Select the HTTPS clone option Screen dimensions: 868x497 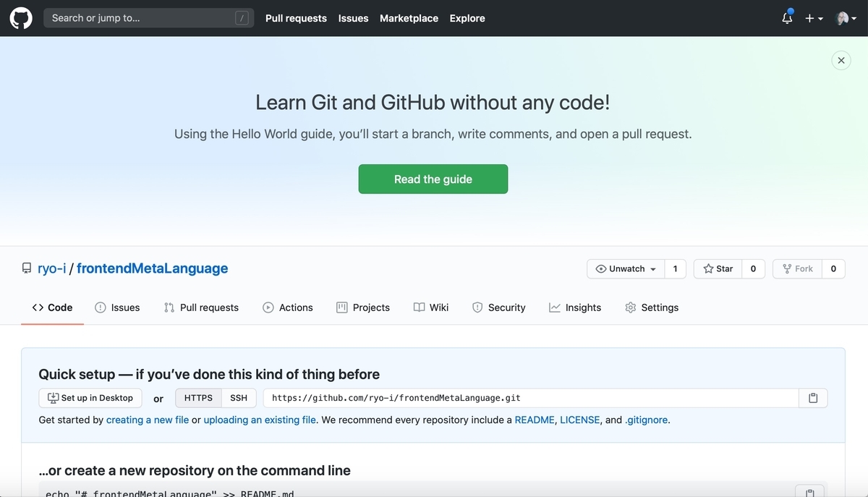[198, 398]
